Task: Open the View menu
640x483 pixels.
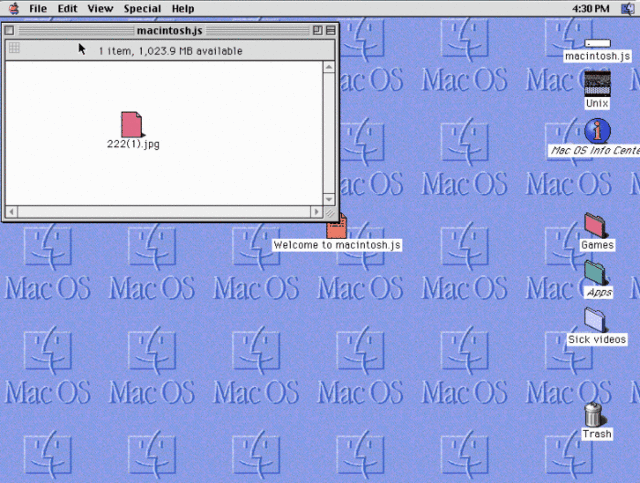Action: [x=100, y=9]
